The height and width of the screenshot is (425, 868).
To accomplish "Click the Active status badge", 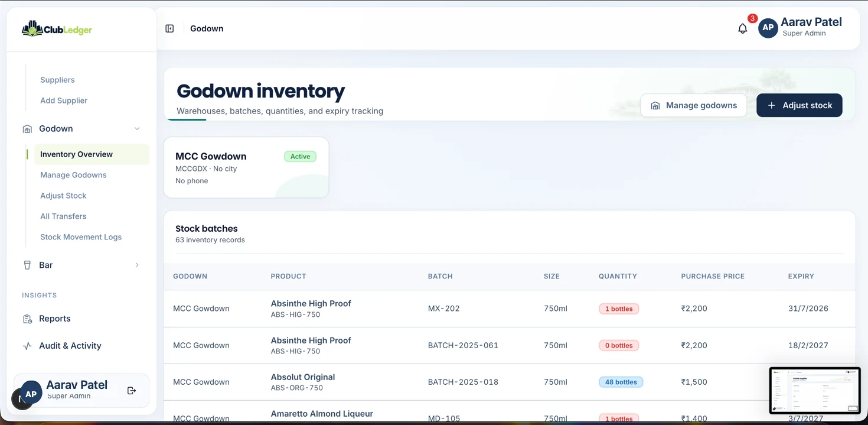I will pyautogui.click(x=300, y=157).
